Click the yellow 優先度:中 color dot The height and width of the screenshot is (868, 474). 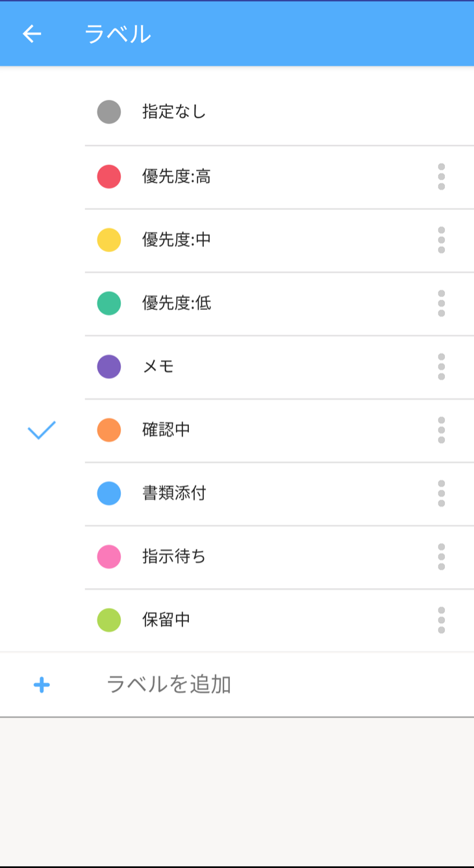109,240
